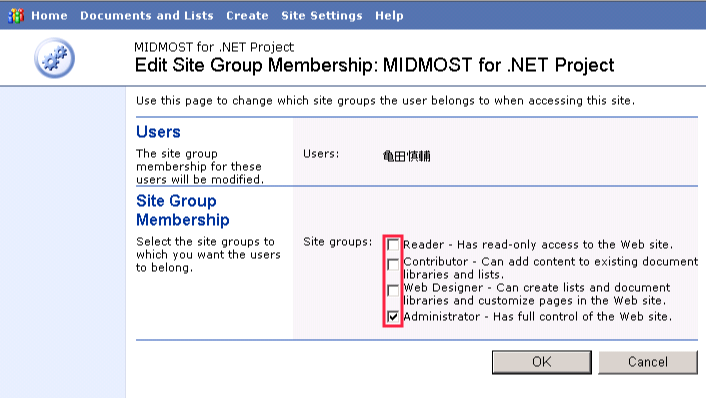Tick the Web Designer checkbox
The image size is (706, 398).
tap(393, 290)
